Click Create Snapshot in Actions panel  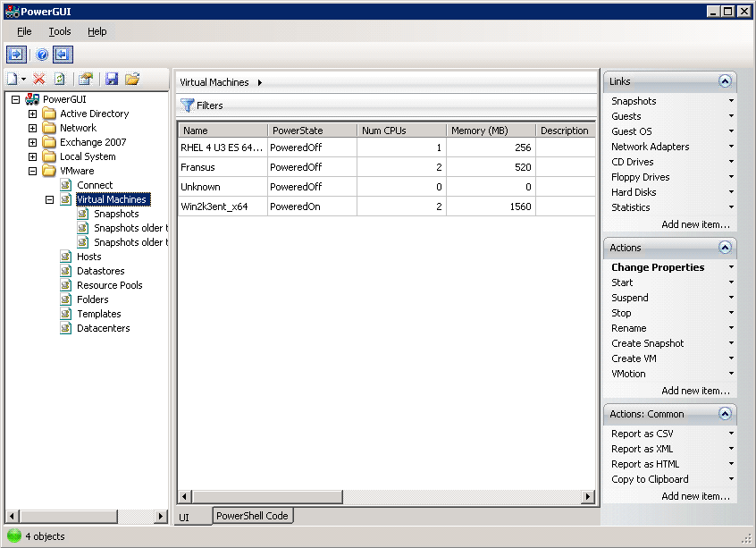tap(647, 343)
